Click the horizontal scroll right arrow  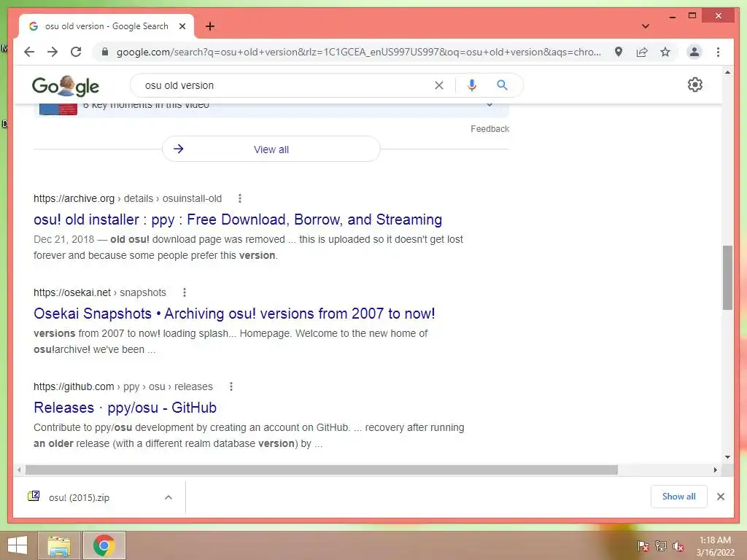pyautogui.click(x=715, y=470)
